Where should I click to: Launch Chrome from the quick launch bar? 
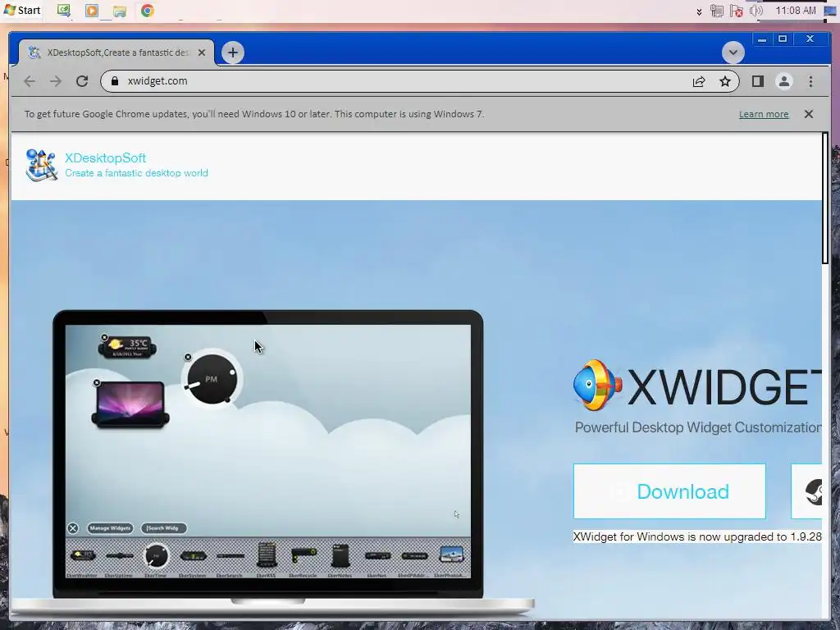pos(148,10)
